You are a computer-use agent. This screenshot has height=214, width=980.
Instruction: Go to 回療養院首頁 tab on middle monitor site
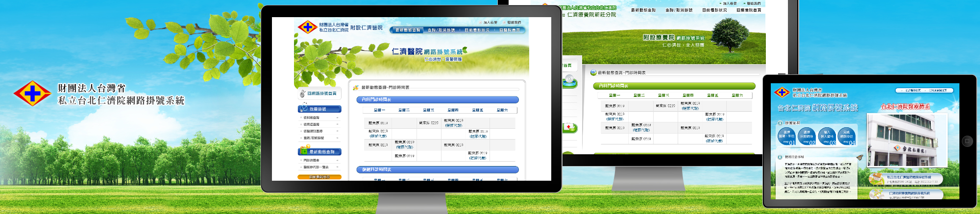click(749, 10)
